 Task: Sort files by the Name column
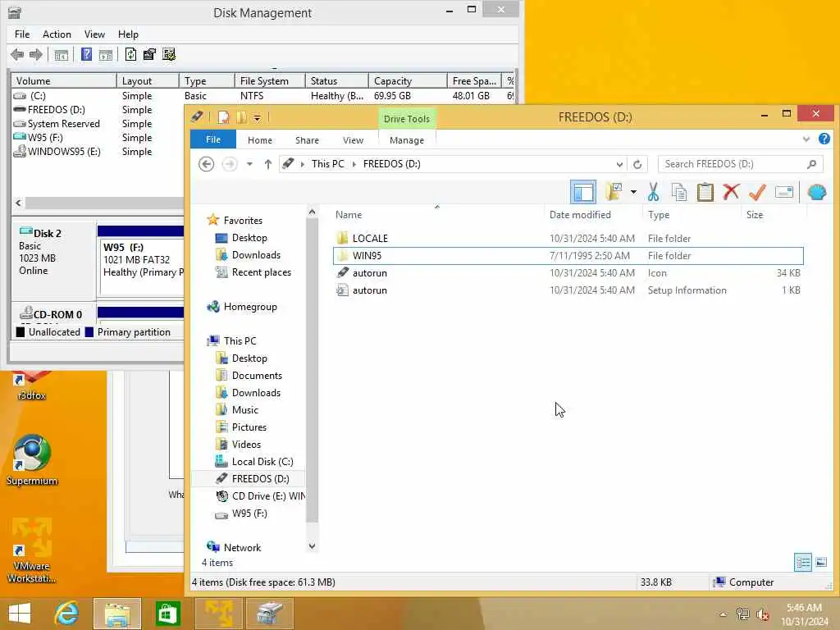pos(437,214)
